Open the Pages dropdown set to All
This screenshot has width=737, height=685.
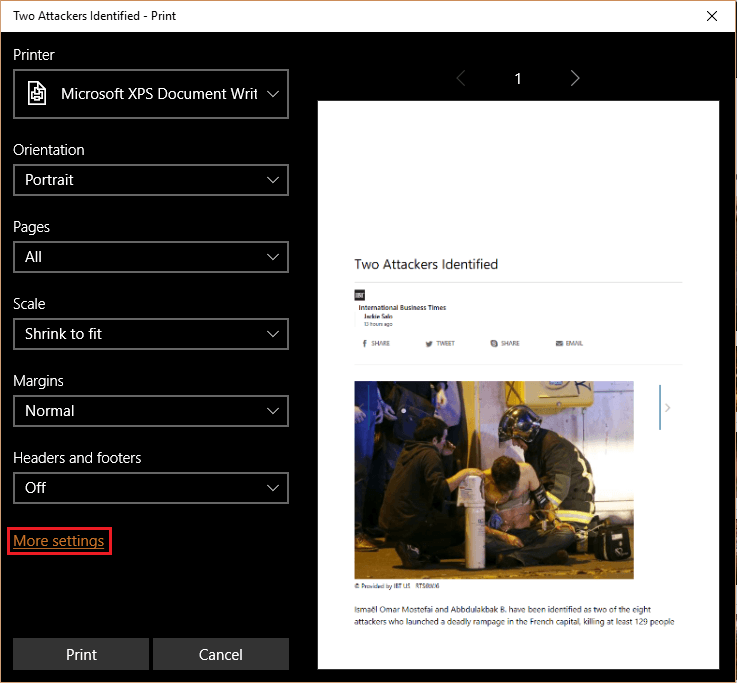tap(151, 257)
